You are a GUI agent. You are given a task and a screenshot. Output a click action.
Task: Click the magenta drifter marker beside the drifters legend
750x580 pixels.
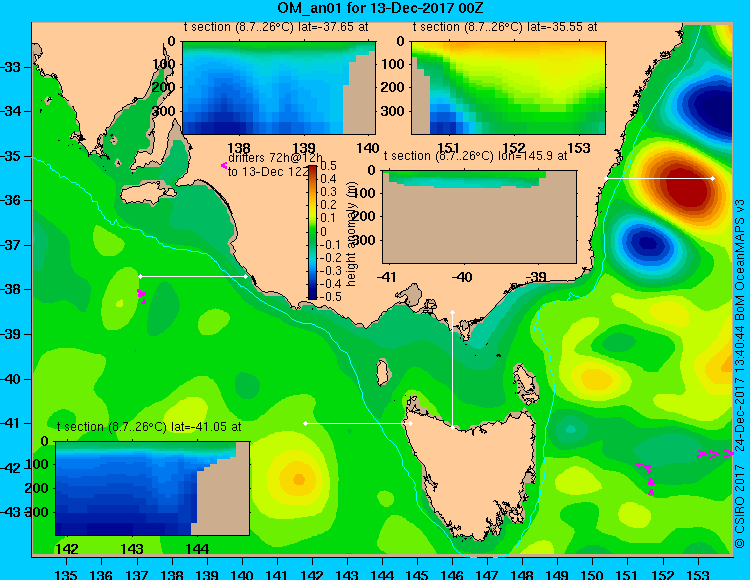(223, 166)
